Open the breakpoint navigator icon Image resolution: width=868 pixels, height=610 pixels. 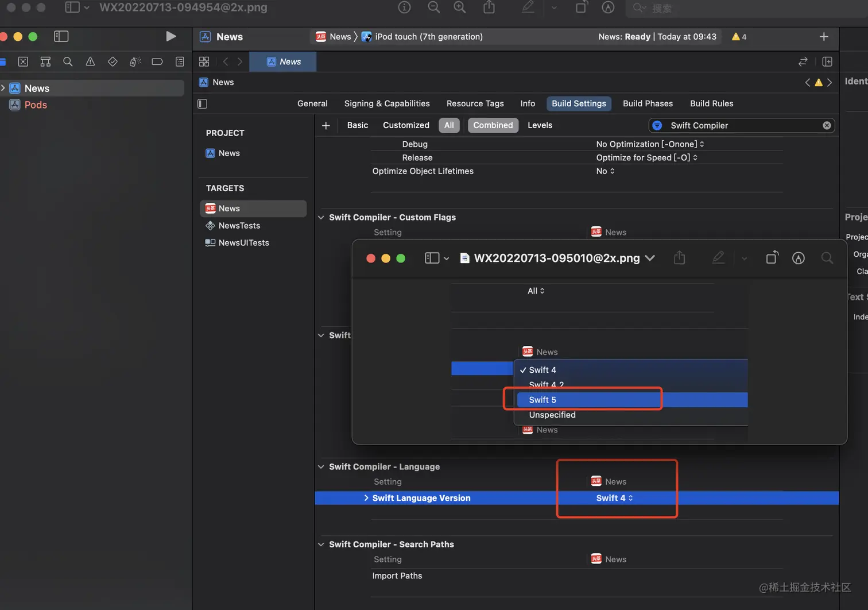(x=157, y=61)
